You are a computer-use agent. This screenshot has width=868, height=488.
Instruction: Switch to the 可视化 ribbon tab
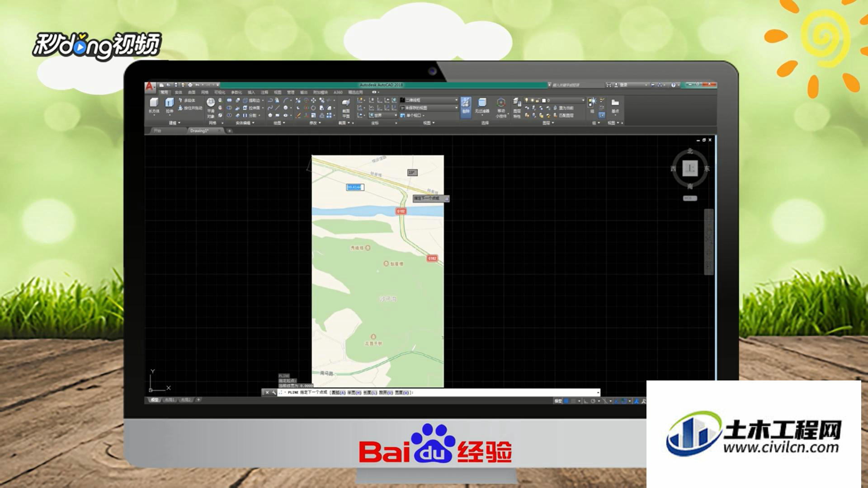[220, 92]
